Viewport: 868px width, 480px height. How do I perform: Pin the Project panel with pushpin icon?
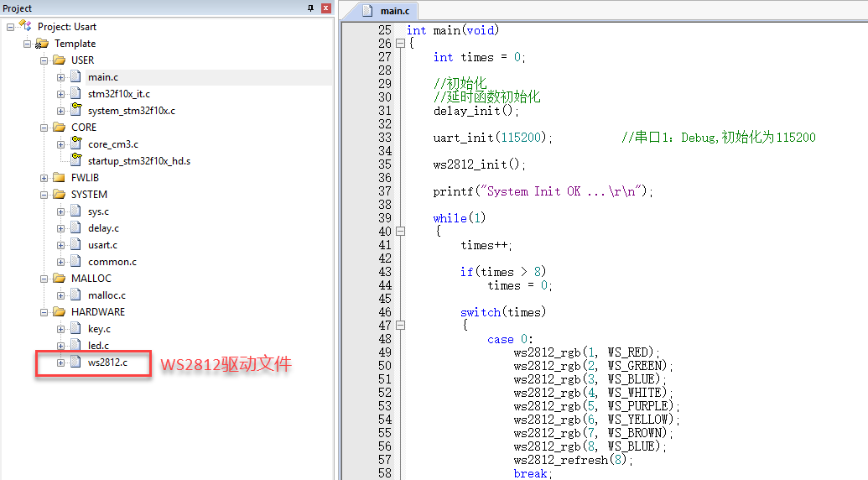(x=310, y=8)
